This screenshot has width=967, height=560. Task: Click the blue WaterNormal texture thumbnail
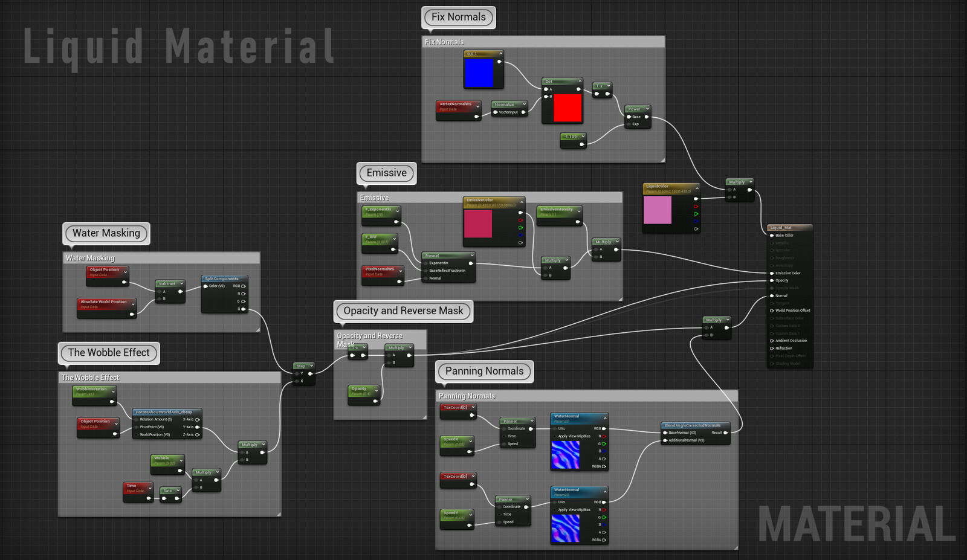tap(566, 454)
